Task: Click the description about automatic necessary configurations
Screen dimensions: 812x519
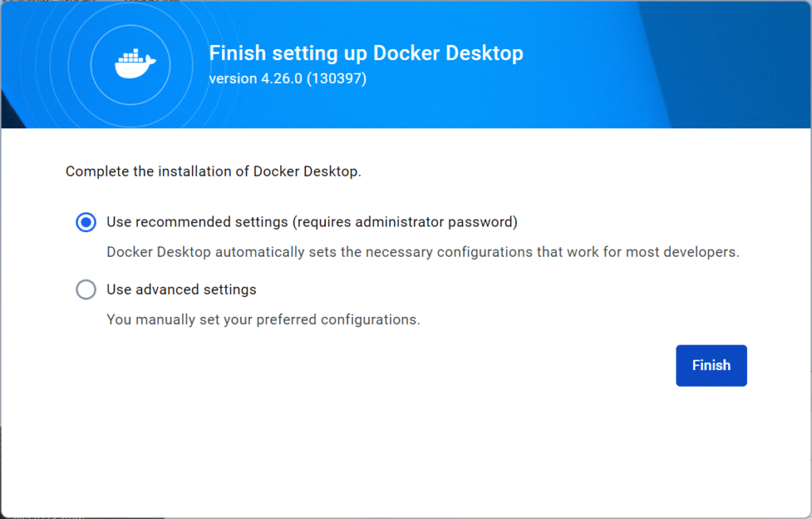Action: tap(423, 252)
